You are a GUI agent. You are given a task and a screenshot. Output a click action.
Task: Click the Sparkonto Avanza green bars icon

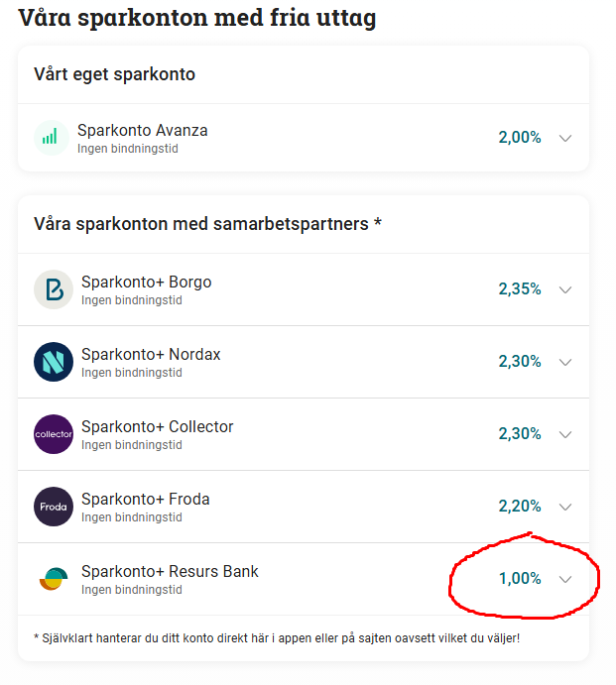(50, 138)
